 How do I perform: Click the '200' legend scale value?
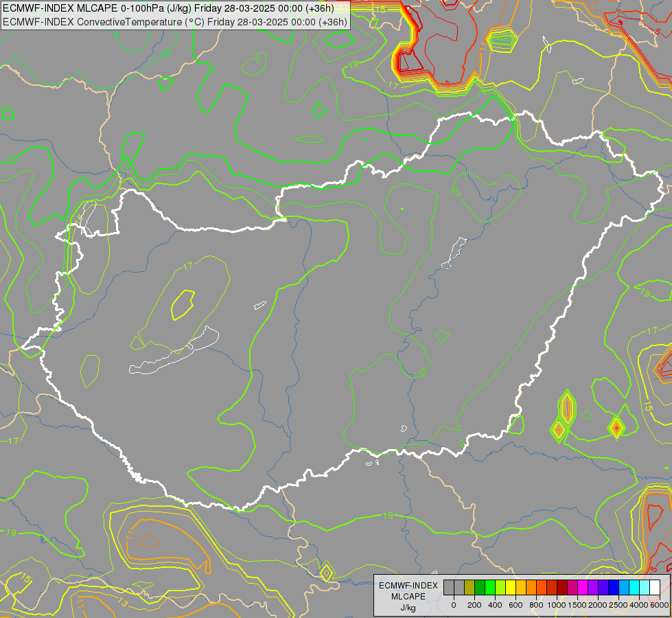(474, 605)
